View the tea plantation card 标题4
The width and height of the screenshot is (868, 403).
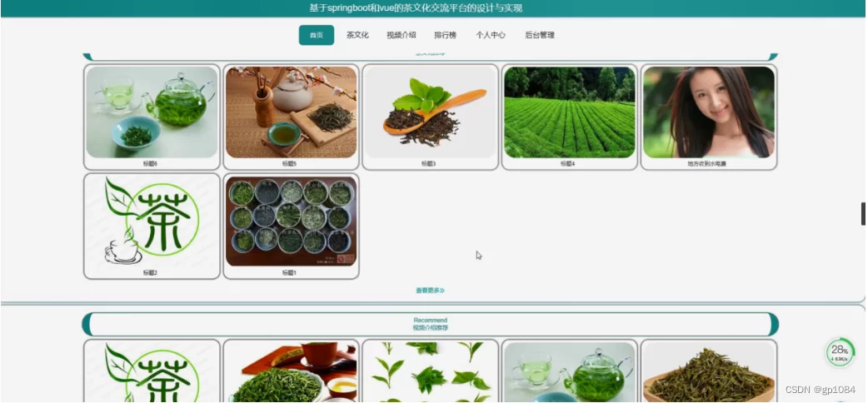tap(569, 112)
